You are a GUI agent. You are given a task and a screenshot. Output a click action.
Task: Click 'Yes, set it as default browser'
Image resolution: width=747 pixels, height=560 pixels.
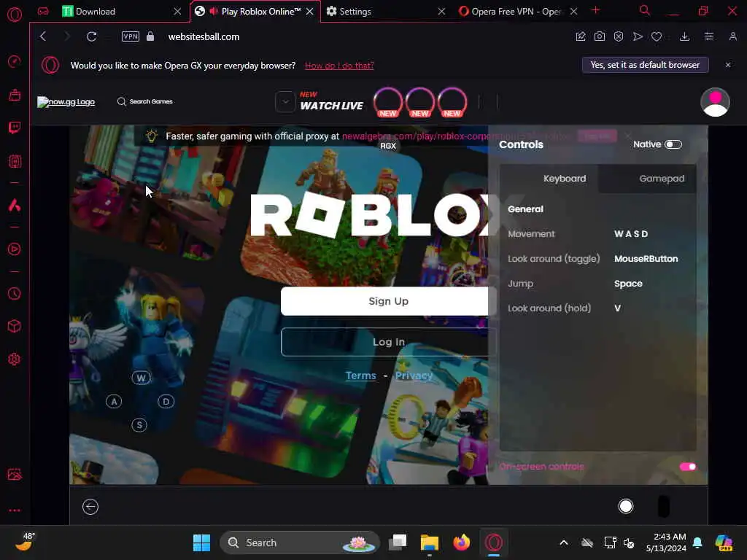click(x=645, y=65)
